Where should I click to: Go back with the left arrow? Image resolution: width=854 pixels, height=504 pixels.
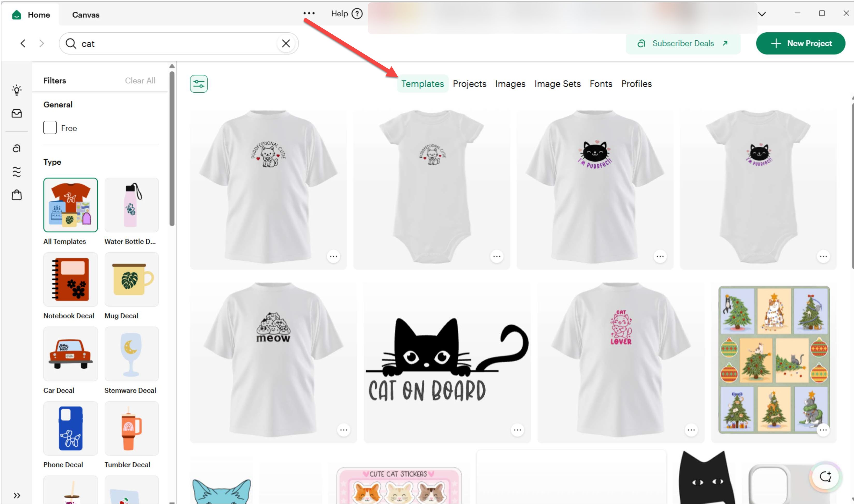tap(23, 43)
